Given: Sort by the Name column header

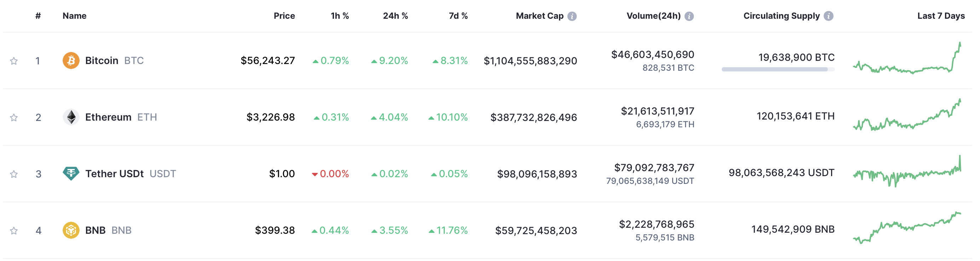Looking at the screenshot, I should point(75,16).
